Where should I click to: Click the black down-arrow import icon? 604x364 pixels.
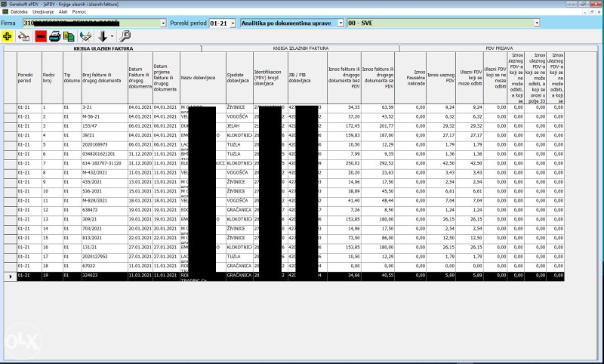tap(103, 35)
